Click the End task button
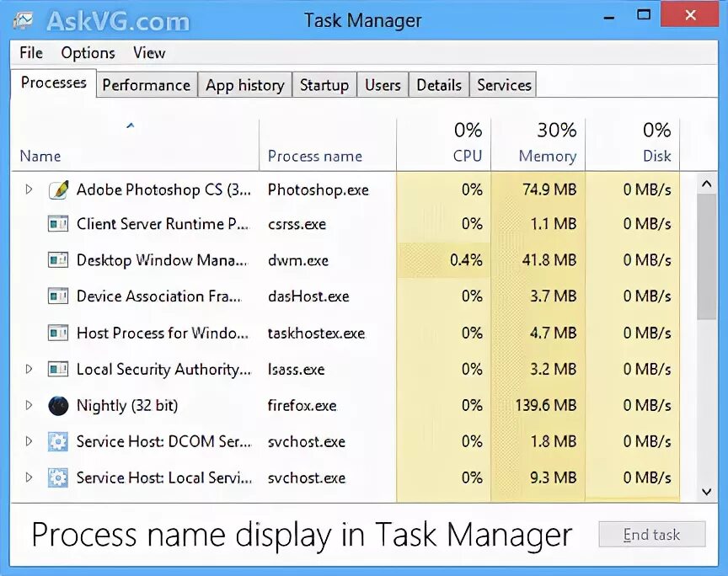 tap(652, 534)
